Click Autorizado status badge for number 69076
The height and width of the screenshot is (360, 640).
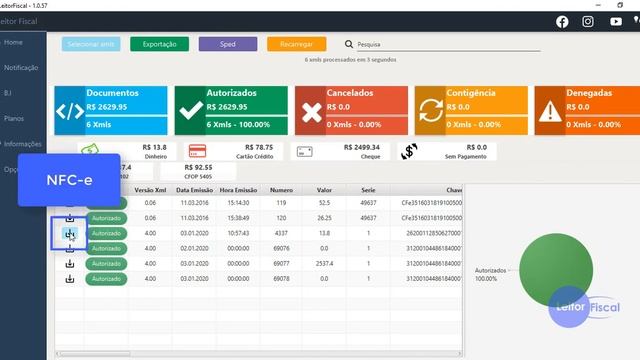coord(106,249)
